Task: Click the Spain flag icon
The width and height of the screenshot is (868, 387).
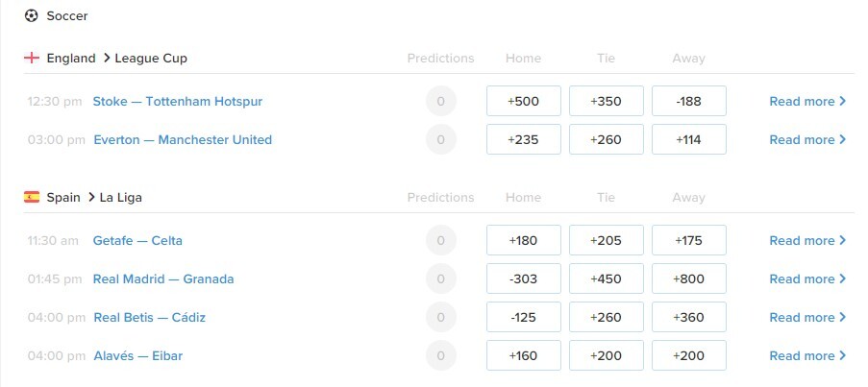Action: click(32, 197)
